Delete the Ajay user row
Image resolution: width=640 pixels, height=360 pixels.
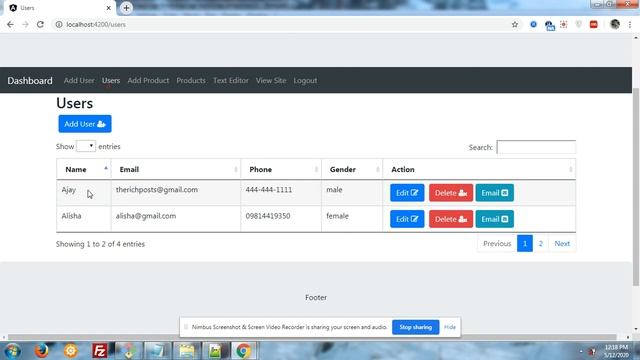[x=451, y=193]
